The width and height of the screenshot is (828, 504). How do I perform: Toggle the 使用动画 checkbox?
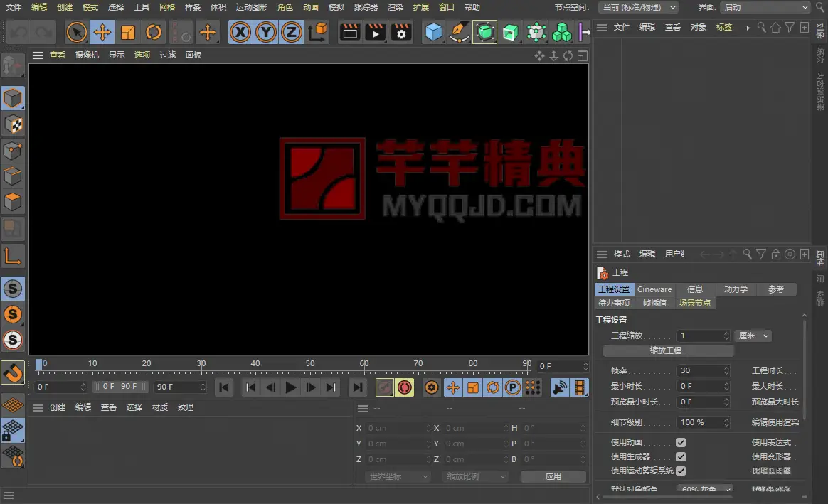pyautogui.click(x=681, y=442)
